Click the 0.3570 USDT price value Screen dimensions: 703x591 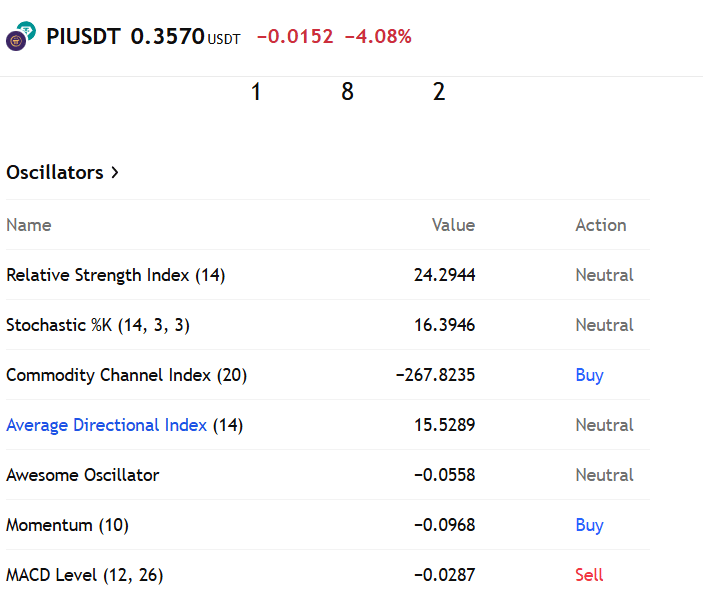pos(185,37)
